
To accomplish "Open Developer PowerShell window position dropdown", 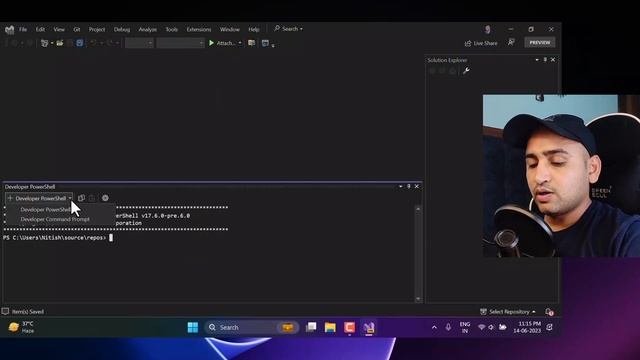I will click(x=400, y=186).
